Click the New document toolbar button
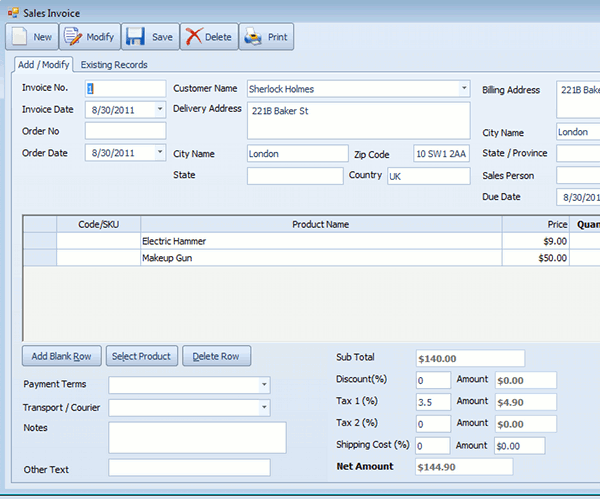This screenshot has height=499, width=600. pos(32,37)
